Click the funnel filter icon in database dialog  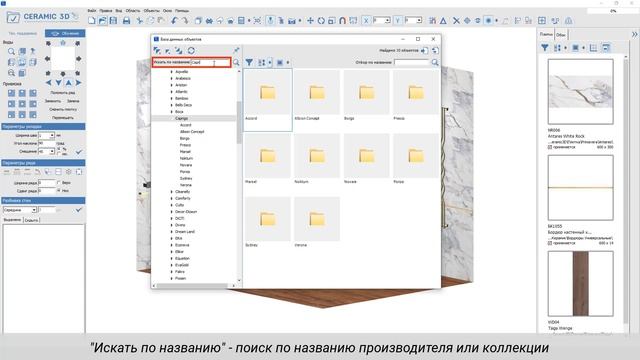249,62
